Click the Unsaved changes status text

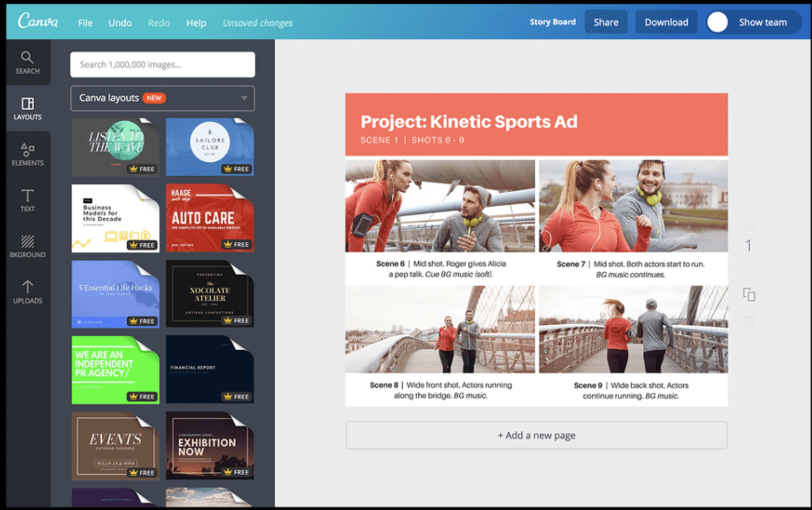[258, 23]
